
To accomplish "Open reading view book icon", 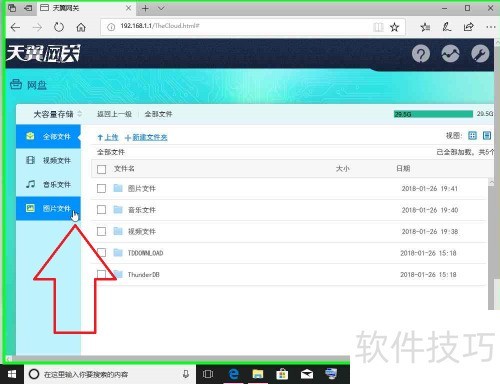I will [x=378, y=27].
